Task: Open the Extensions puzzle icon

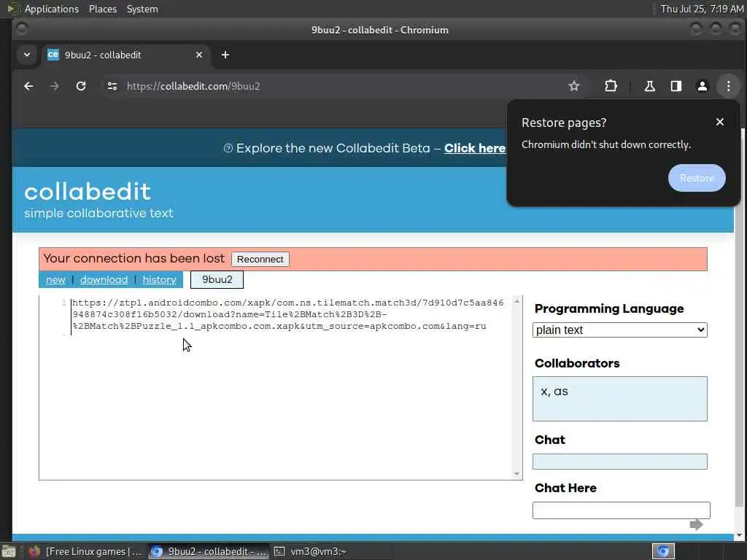Action: tap(611, 86)
